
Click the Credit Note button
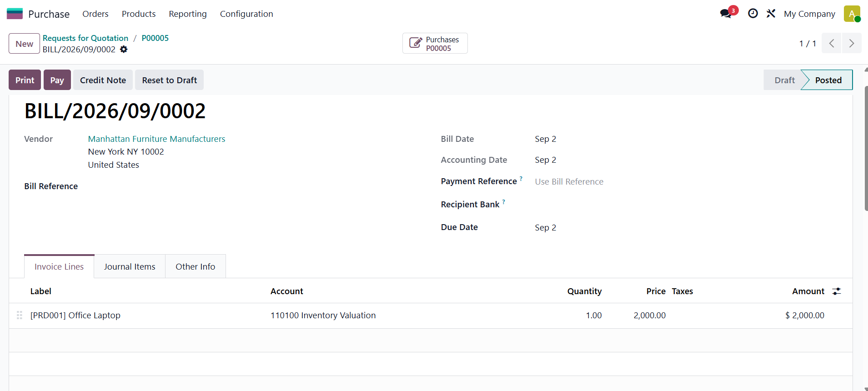[x=103, y=80]
